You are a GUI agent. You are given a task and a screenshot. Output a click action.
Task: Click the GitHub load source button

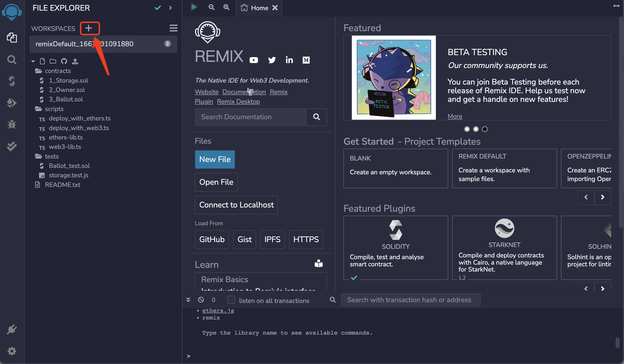pos(212,239)
